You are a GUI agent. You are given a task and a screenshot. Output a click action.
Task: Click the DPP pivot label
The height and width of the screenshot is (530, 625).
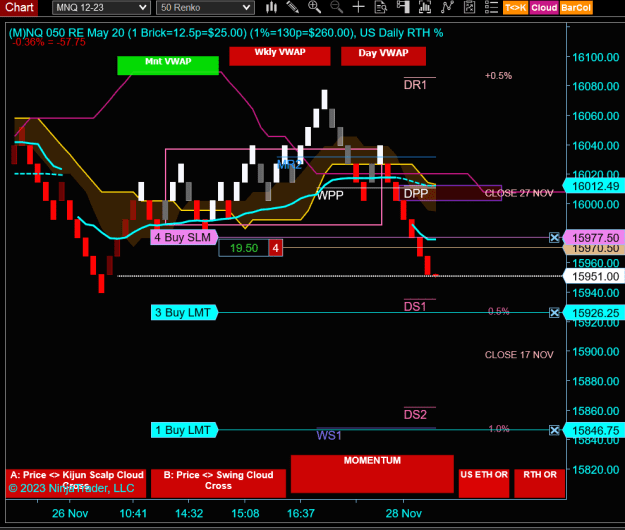[416, 194]
